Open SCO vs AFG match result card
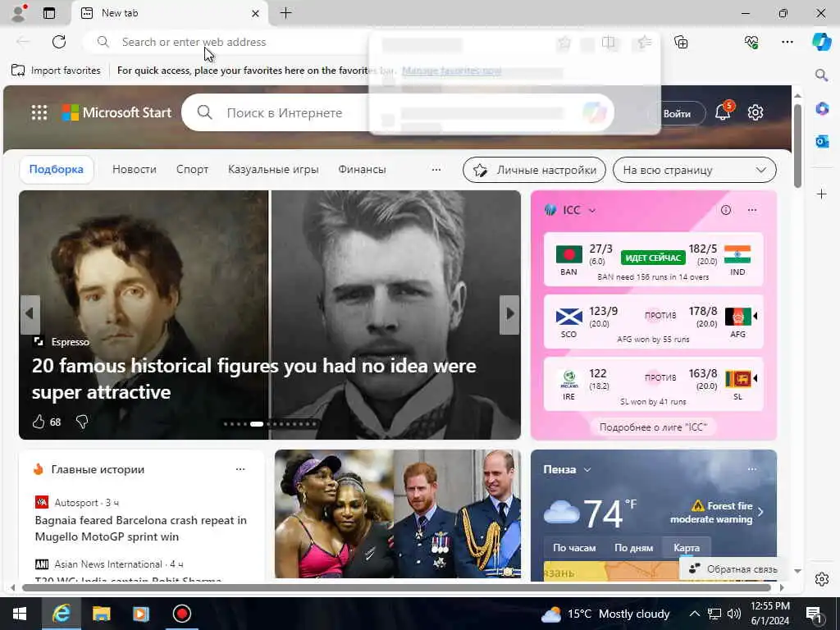This screenshot has height=630, width=840. 653,322
